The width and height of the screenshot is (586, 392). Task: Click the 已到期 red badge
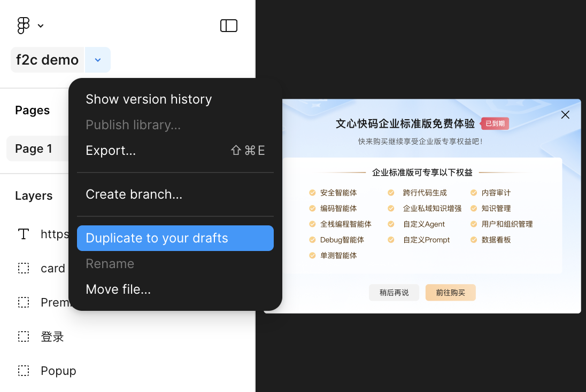point(495,123)
